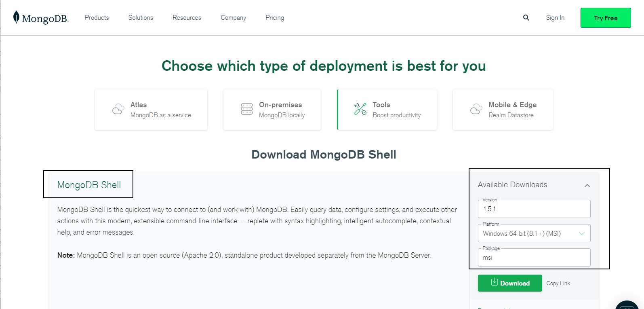Screen dimensions: 644x309
Task: Select the Tools deployment card
Action: [387, 110]
